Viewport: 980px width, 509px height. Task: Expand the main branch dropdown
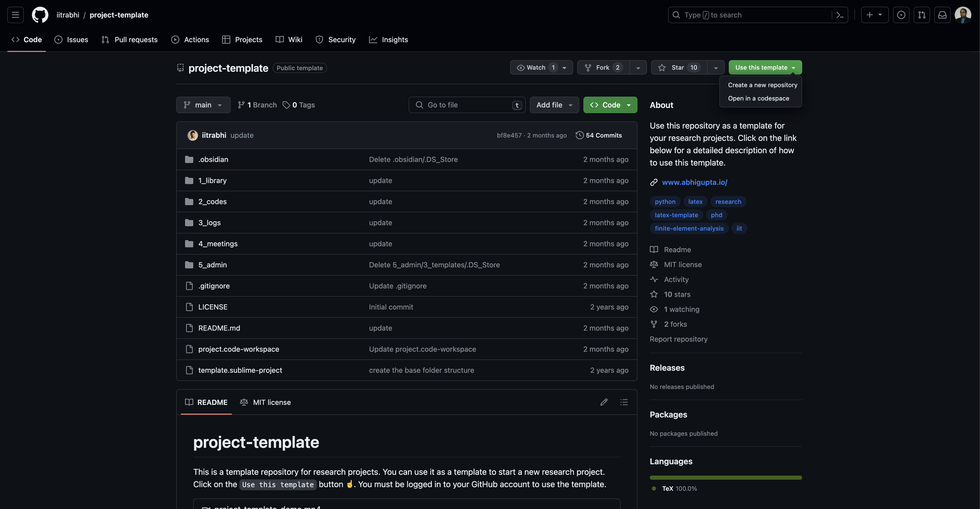point(203,105)
